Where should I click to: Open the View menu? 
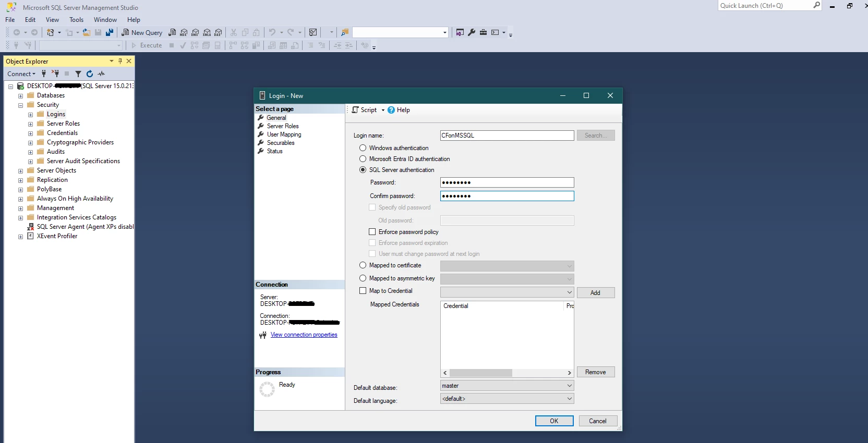tap(52, 20)
